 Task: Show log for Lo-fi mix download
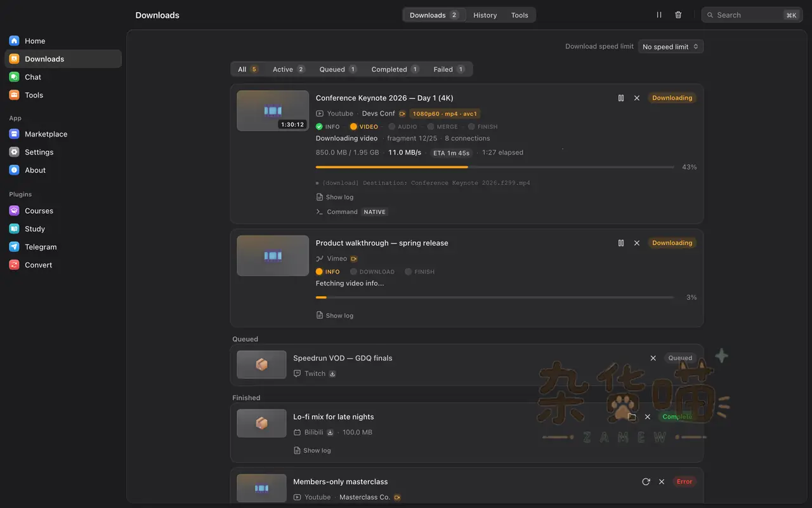click(312, 451)
